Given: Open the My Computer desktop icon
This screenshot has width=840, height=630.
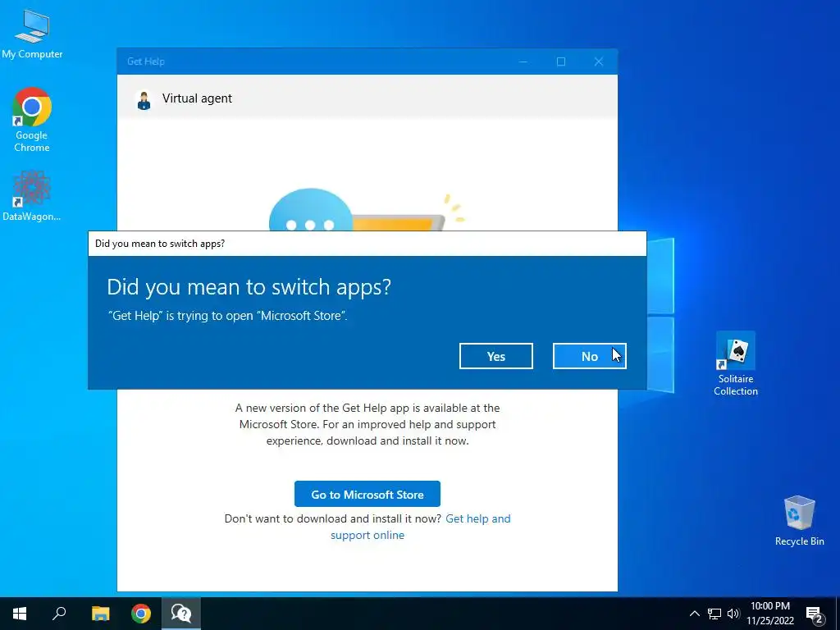Looking at the screenshot, I should point(32,34).
